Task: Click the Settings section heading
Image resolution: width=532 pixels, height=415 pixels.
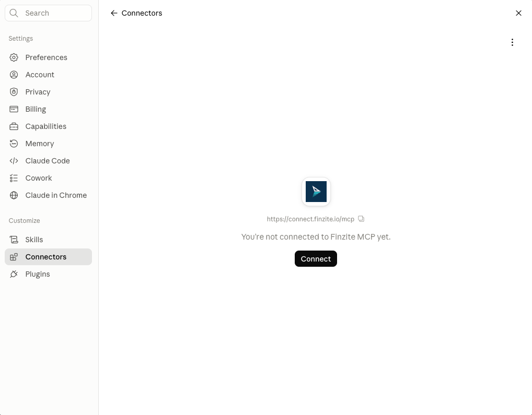Action: [21, 39]
